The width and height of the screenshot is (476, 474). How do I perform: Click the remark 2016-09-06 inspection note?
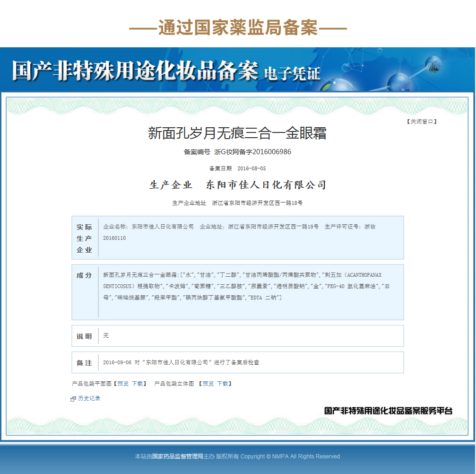181,362
